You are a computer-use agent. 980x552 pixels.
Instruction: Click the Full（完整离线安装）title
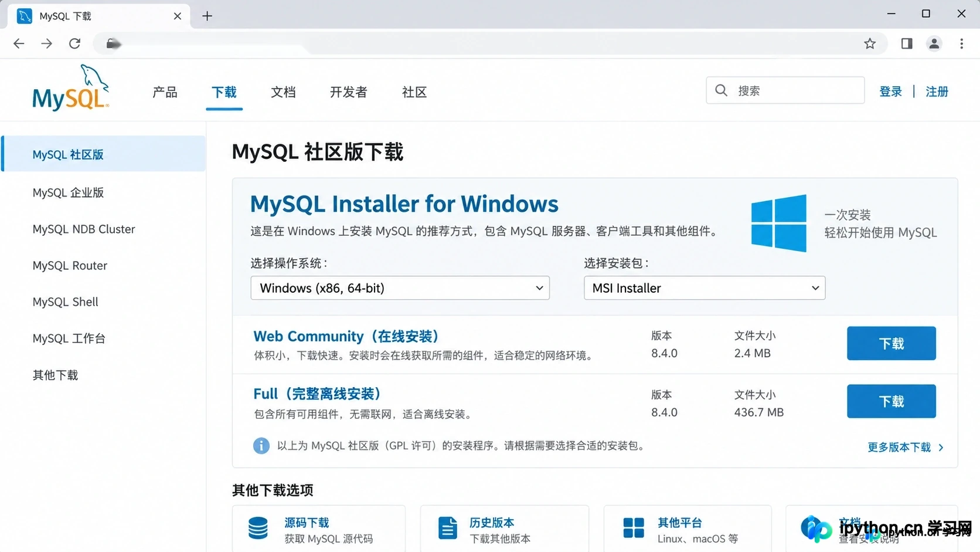[318, 394]
